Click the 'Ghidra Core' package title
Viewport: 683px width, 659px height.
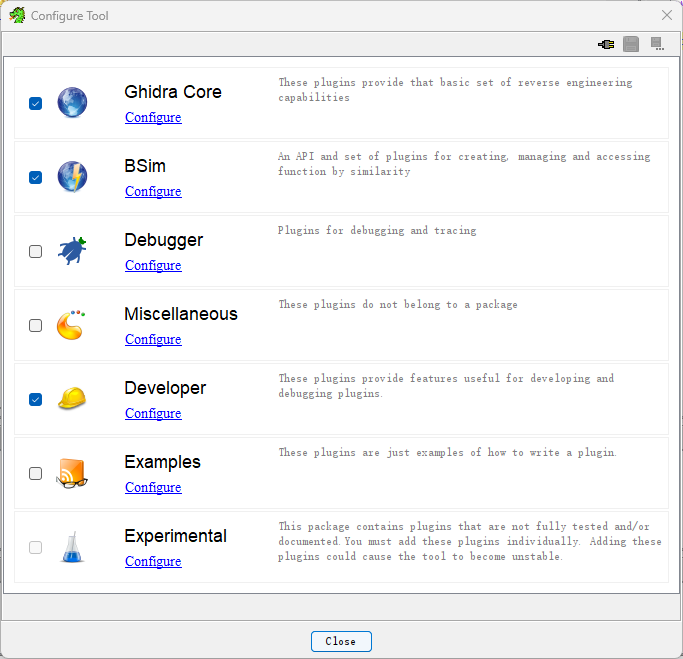tap(173, 92)
